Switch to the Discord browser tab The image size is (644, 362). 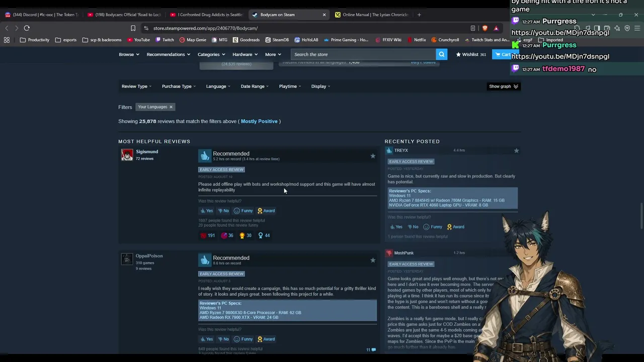[41, 15]
